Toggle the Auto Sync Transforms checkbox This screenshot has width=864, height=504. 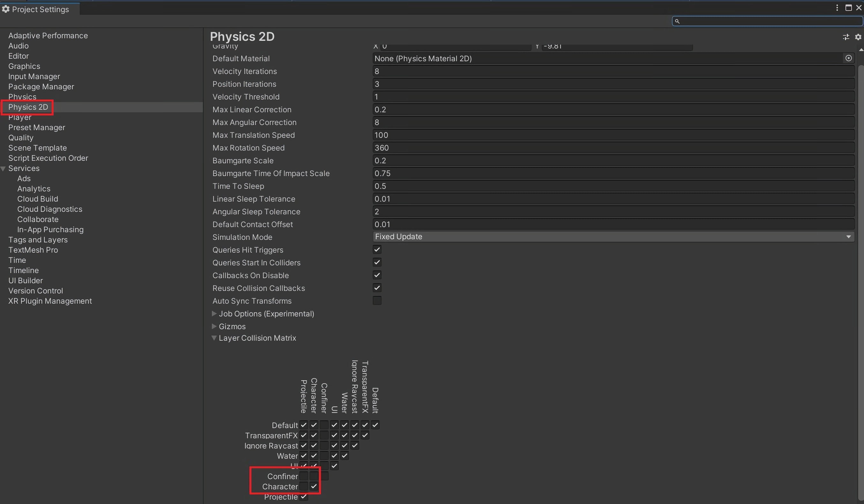coord(377,300)
